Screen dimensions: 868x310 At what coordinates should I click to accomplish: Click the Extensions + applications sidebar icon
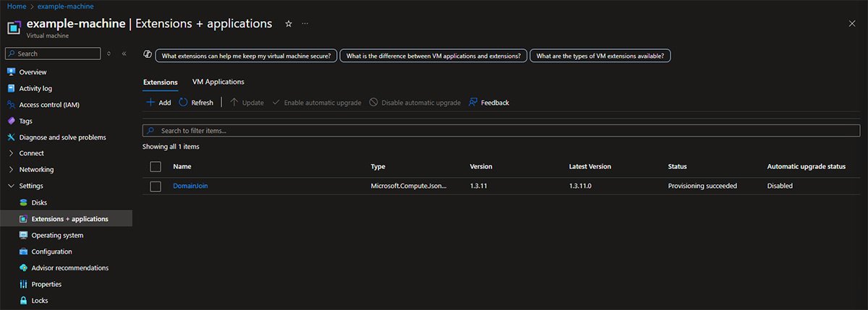point(23,219)
